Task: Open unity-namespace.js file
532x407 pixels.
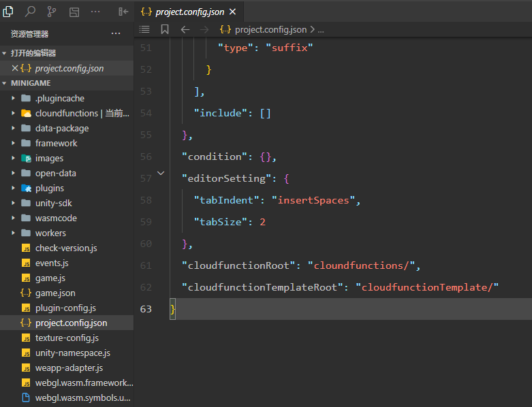Action: (x=67, y=353)
